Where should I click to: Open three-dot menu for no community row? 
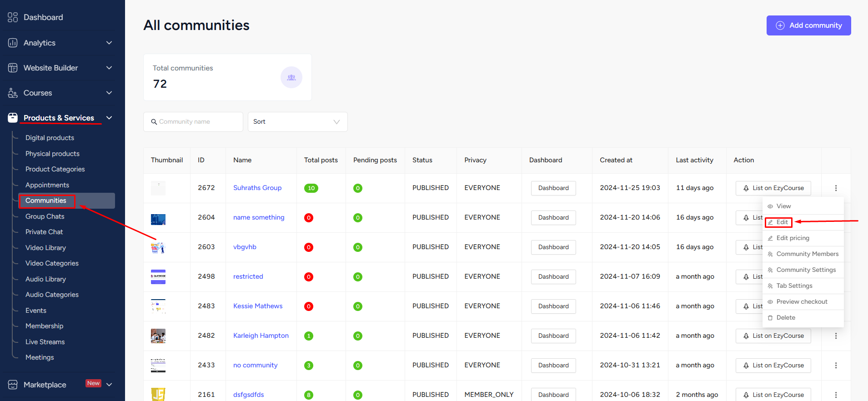point(836,365)
